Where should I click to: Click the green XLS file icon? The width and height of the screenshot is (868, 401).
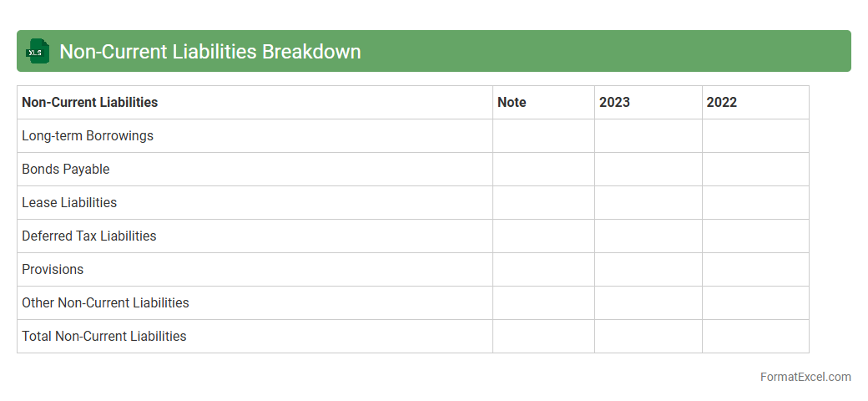click(38, 52)
